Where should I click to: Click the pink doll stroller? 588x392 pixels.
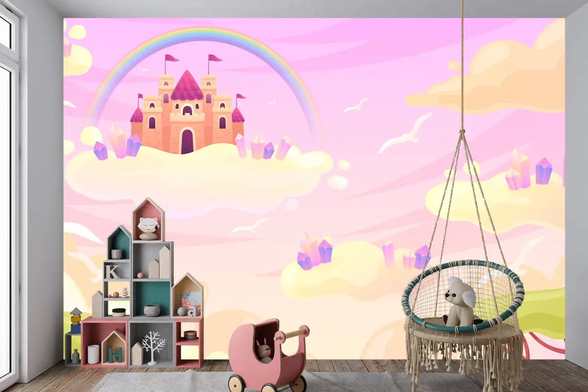coord(268,353)
